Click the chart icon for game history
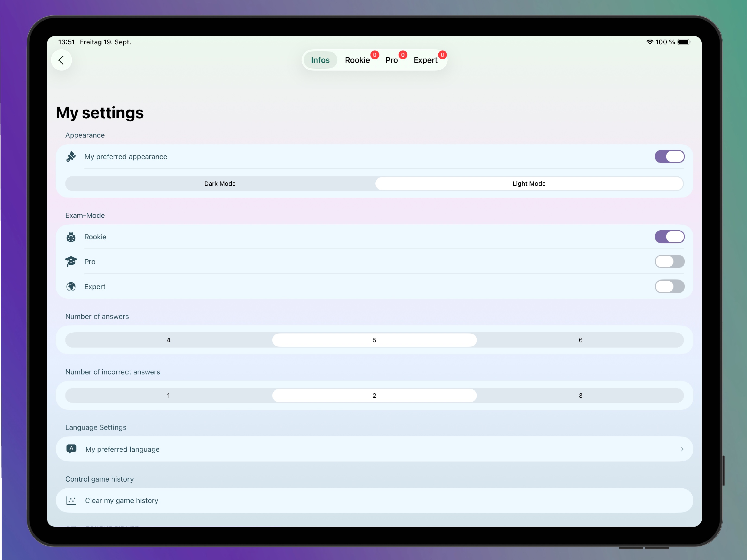 (71, 501)
